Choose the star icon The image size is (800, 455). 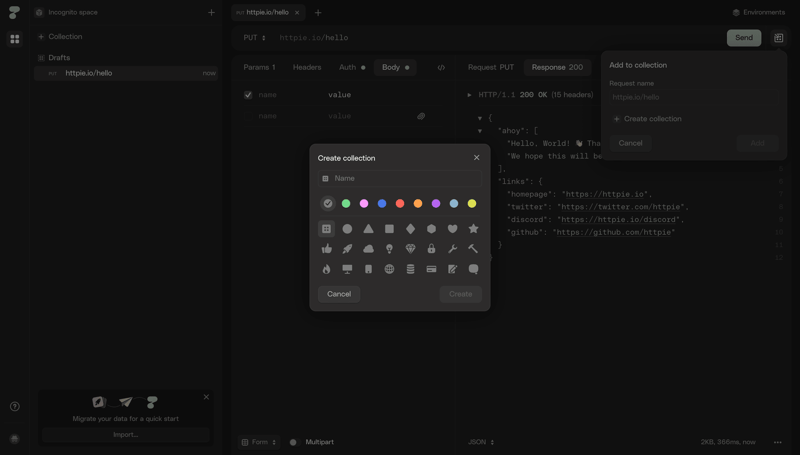(x=473, y=229)
